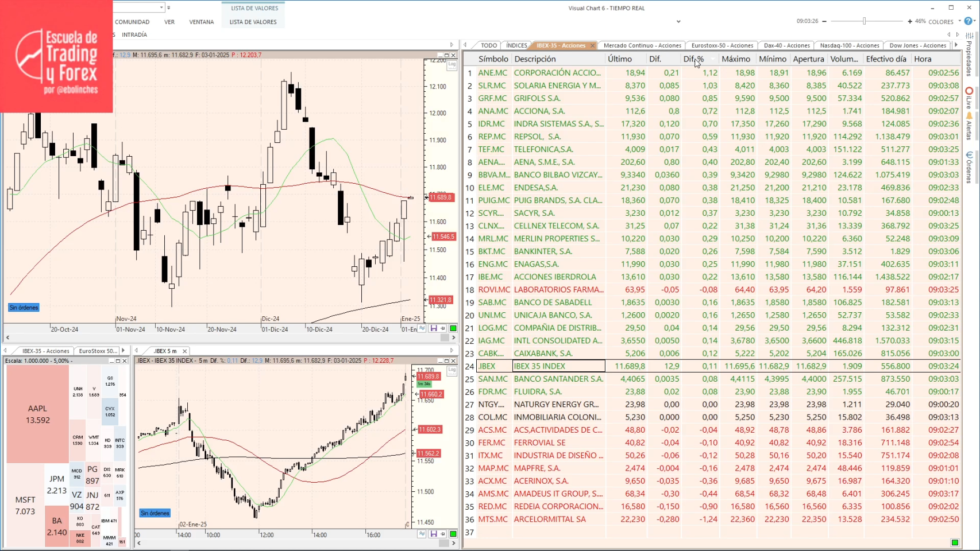This screenshot has height=551, width=980.
Task: Adjust the zoom slider at top right
Action: pyautogui.click(x=864, y=21)
